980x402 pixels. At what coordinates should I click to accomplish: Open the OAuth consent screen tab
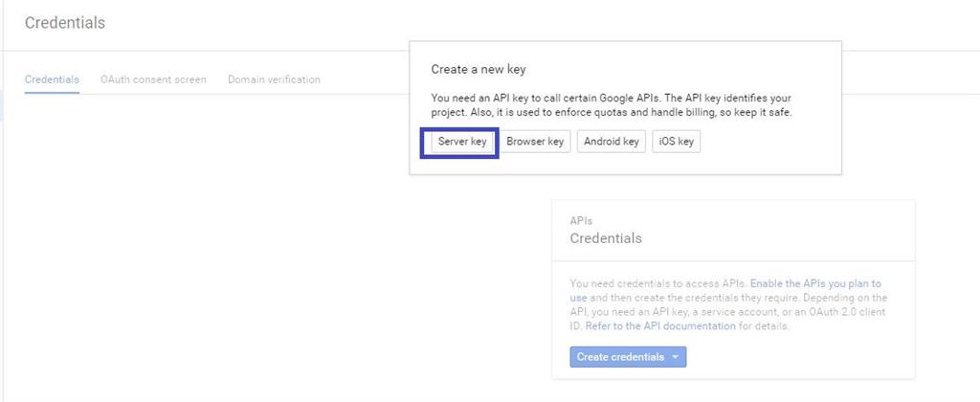(x=153, y=79)
